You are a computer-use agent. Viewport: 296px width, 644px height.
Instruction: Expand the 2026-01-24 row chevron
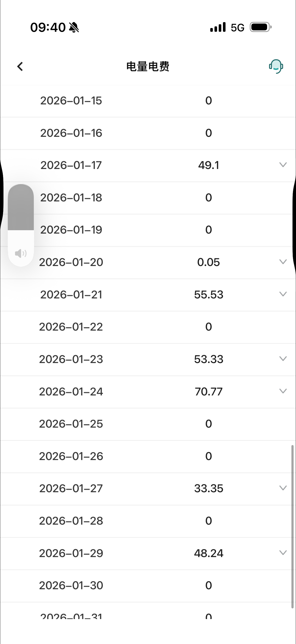pos(283,391)
